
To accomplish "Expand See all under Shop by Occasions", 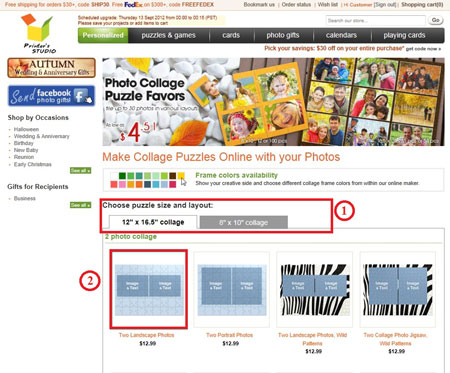I will (x=80, y=171).
